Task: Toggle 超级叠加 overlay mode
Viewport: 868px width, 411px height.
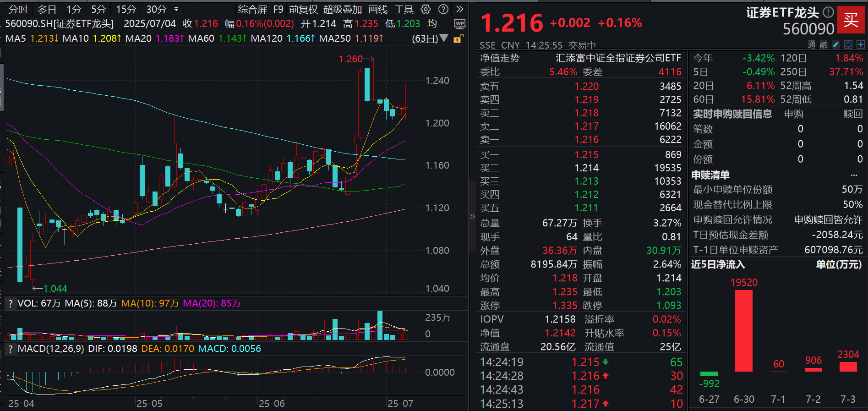Action: click(342, 9)
